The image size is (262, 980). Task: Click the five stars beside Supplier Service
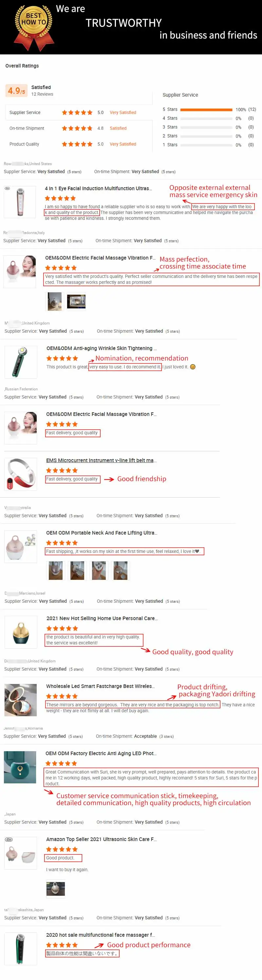(77, 113)
